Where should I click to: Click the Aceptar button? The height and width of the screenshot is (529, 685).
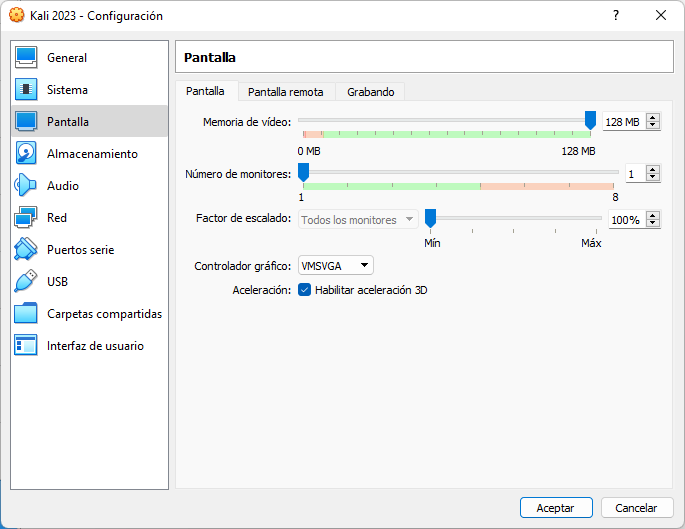pos(556,508)
